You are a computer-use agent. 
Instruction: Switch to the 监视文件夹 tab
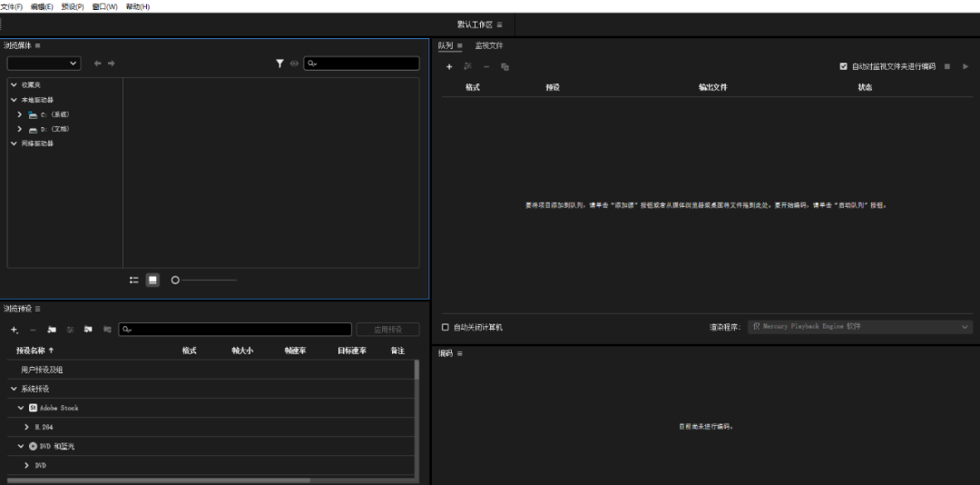(x=489, y=45)
